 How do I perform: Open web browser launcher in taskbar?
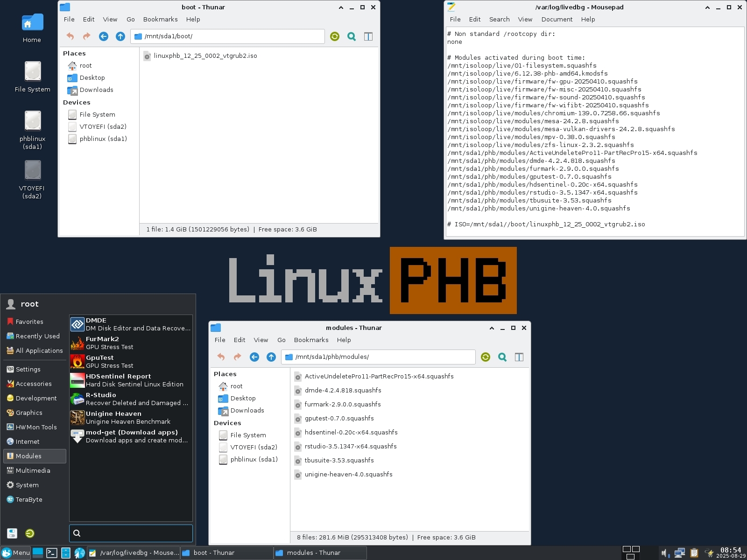click(80, 553)
